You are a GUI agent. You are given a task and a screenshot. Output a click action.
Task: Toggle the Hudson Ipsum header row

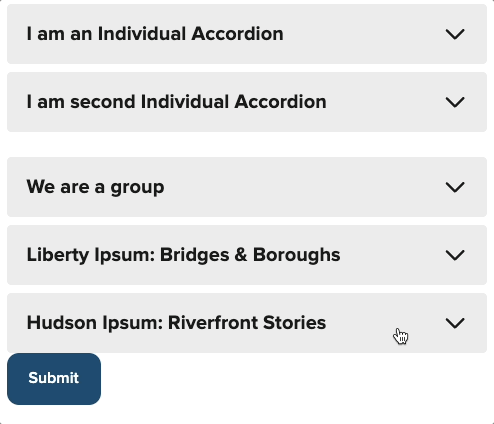tap(247, 323)
